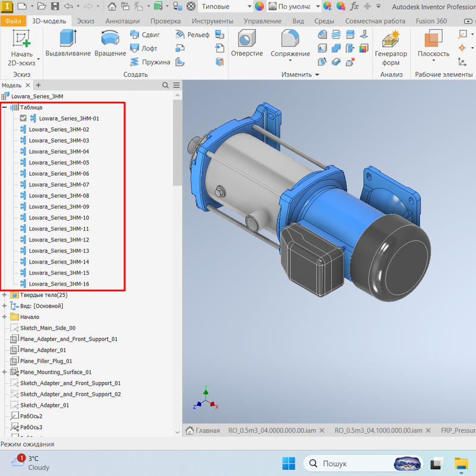476x476 pixels.
Task: Create a work Plane (Плоскость)
Action: [x=433, y=43]
